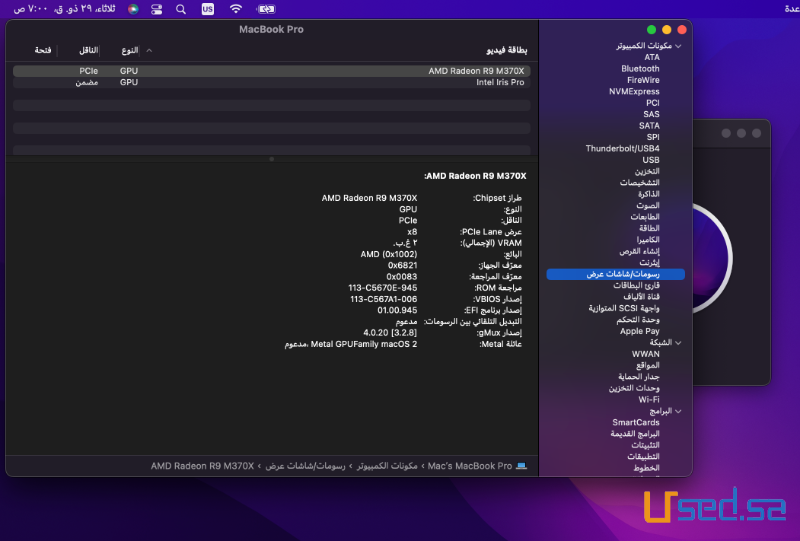Image resolution: width=800 pixels, height=541 pixels.
Task: Select الطابعات in the sidebar
Action: tap(645, 217)
